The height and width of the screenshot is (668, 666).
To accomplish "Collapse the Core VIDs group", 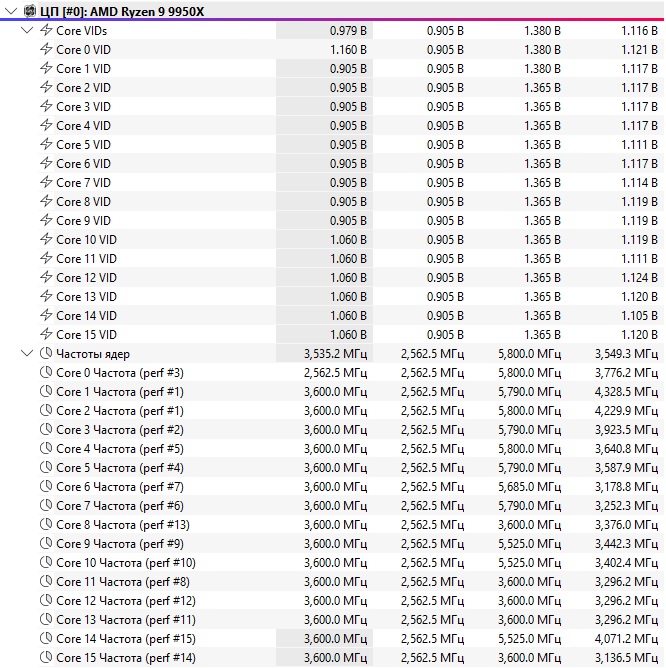I will 27,30.
